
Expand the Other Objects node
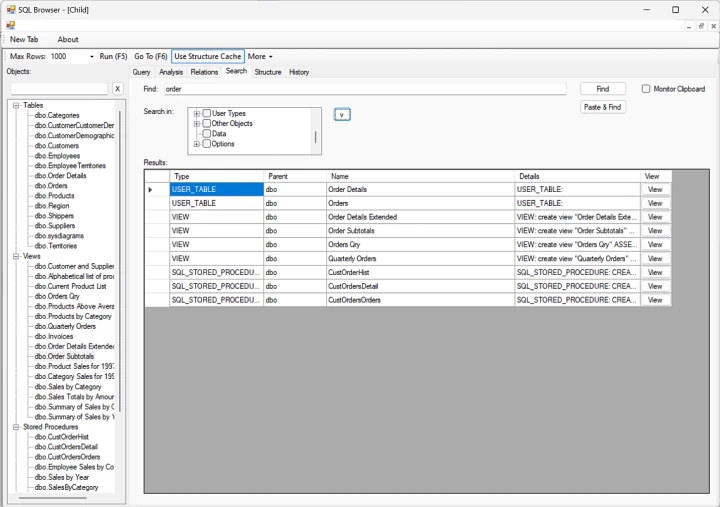click(197, 124)
